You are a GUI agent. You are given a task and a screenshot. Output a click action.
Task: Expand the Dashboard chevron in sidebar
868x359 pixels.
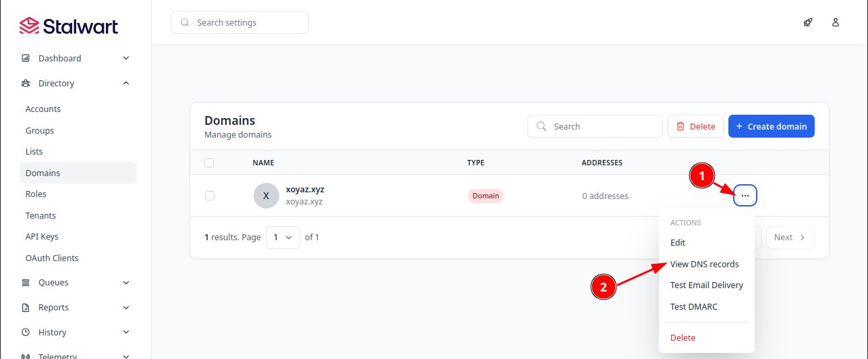126,59
